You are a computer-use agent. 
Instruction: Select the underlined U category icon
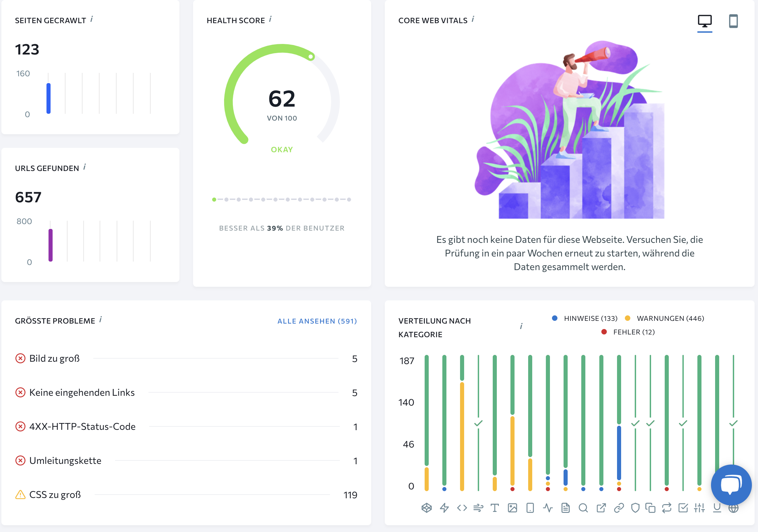[717, 508]
